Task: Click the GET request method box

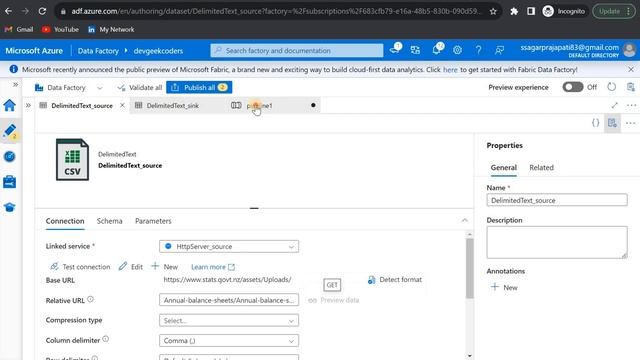Action: coord(332,285)
